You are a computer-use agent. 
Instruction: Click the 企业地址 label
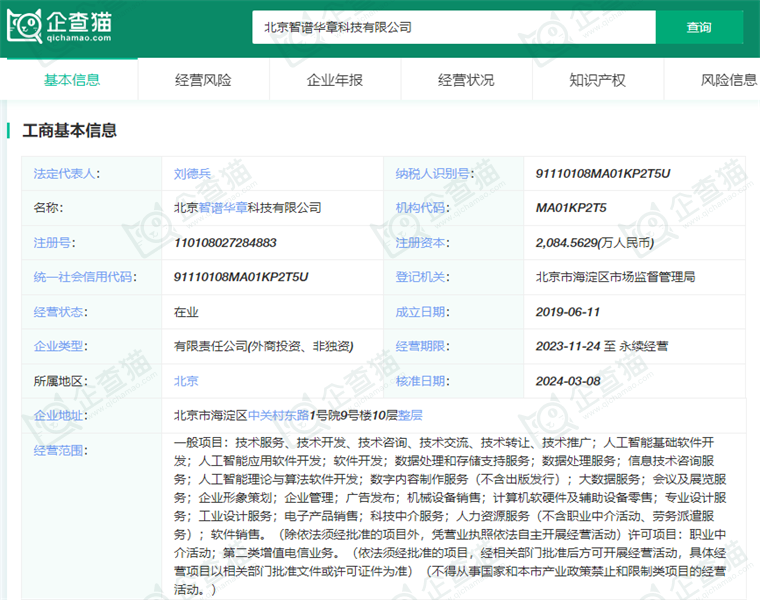tap(61, 416)
